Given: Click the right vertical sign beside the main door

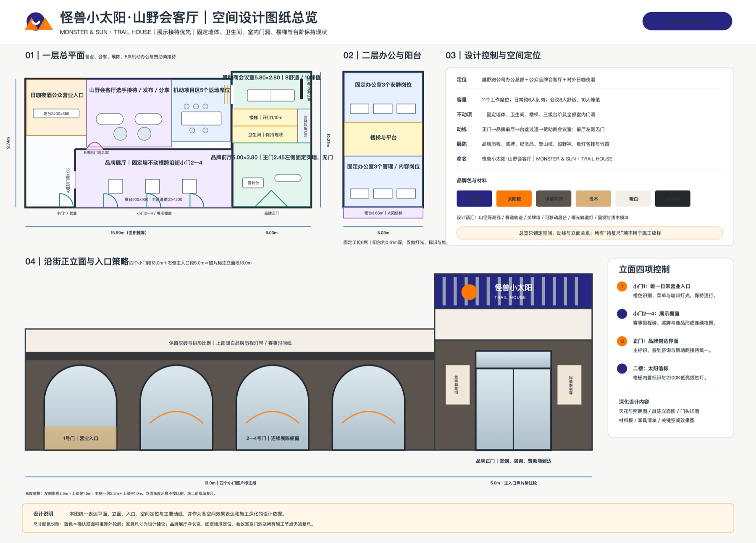Looking at the screenshot, I should tap(570, 385).
